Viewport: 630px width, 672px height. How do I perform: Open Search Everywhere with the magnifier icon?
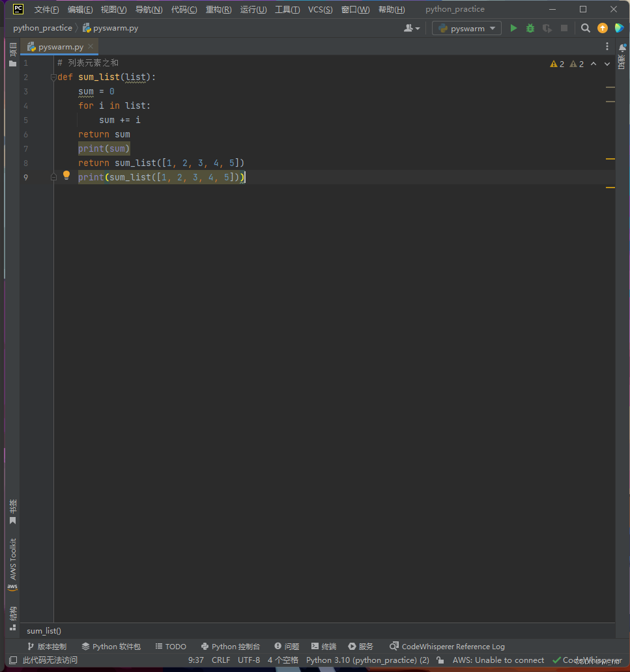pyautogui.click(x=585, y=28)
